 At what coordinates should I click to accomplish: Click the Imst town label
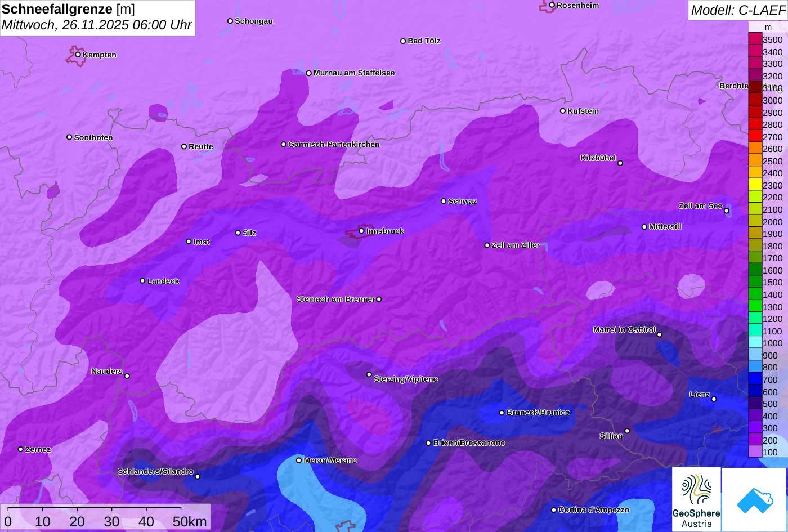pos(202,242)
